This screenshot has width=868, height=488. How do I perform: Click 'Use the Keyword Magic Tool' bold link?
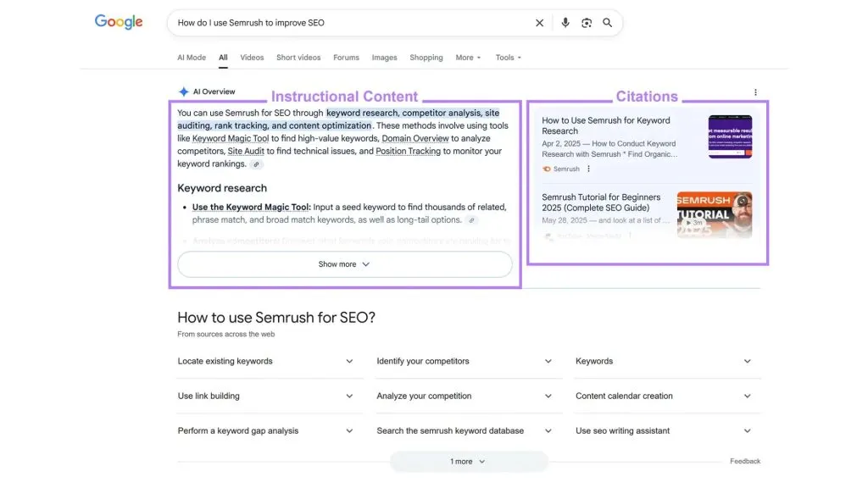tap(251, 207)
